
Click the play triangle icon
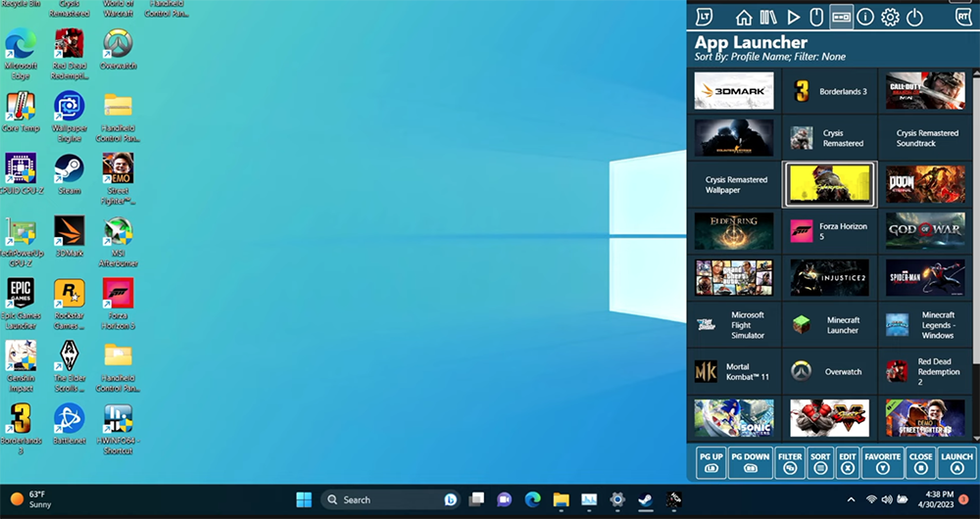click(794, 18)
